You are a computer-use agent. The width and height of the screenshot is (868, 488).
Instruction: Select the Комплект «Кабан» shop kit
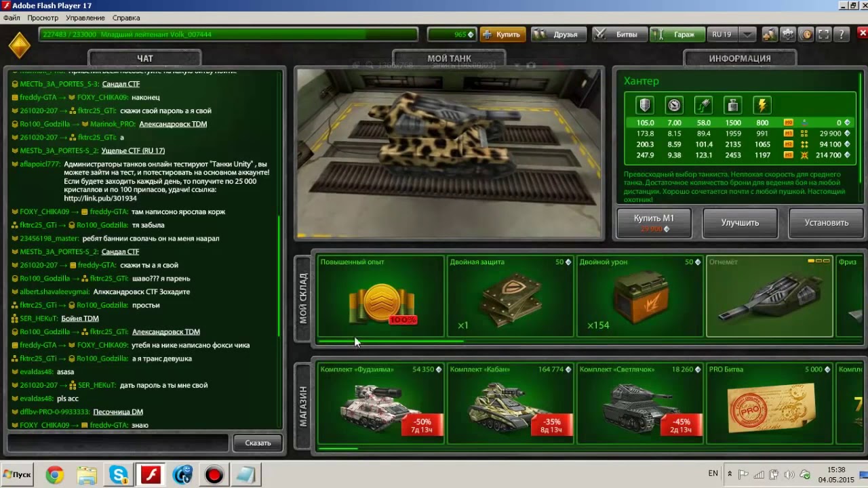click(510, 403)
